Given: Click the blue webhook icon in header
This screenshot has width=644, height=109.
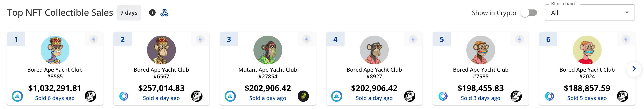Looking at the screenshot, I should point(164,13).
